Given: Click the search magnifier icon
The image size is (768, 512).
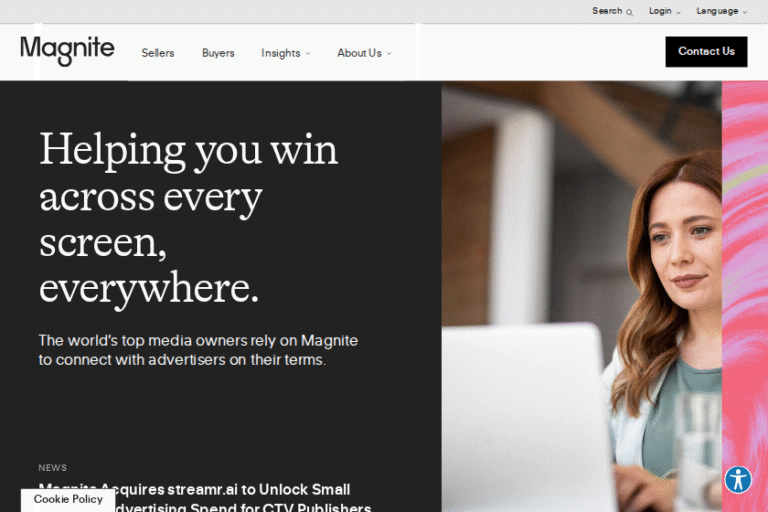Looking at the screenshot, I should 629,12.
